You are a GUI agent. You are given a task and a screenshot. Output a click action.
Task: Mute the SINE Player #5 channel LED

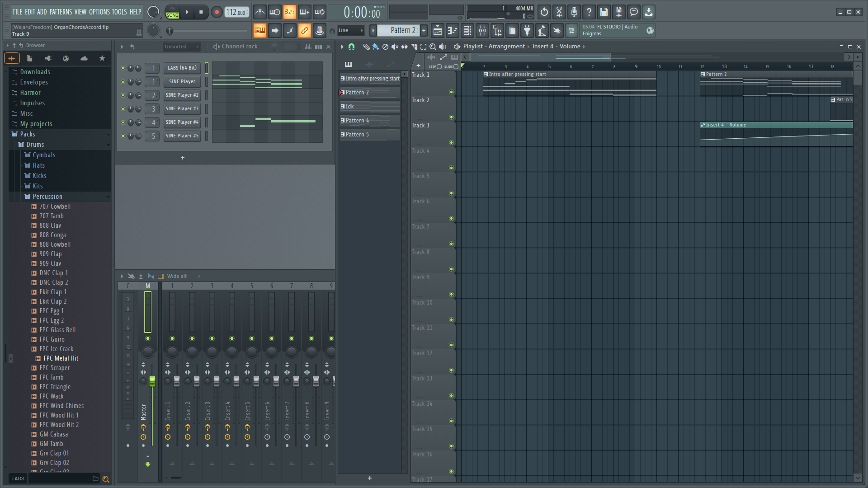(123, 136)
